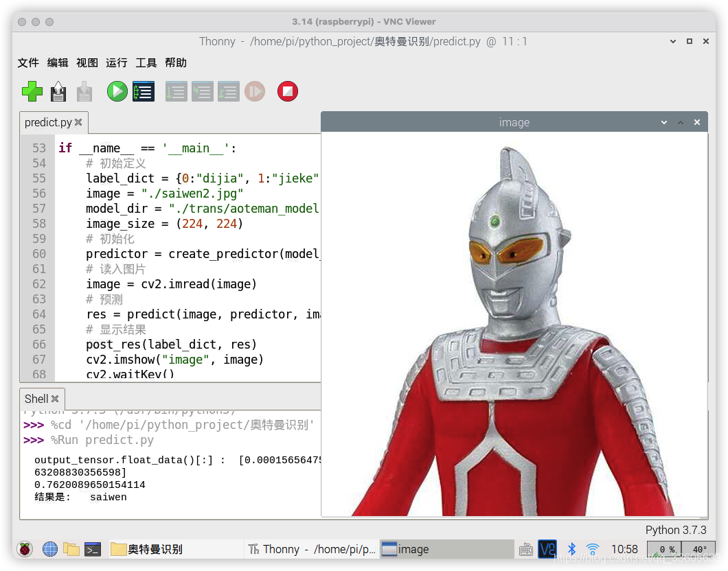
Task: Select the predict.py editor tab
Action: pyautogui.click(x=48, y=122)
